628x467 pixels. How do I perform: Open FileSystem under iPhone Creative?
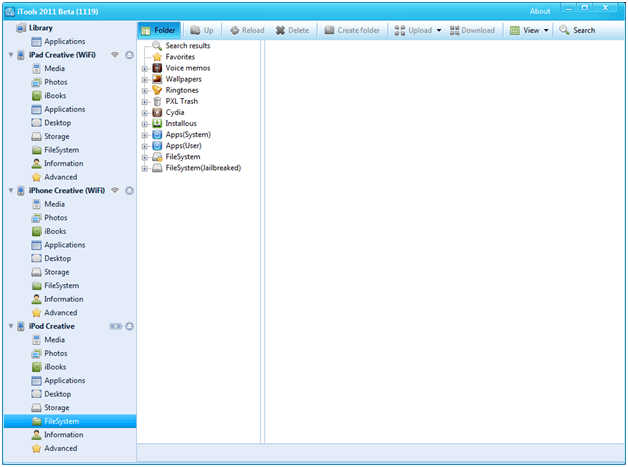click(x=61, y=286)
